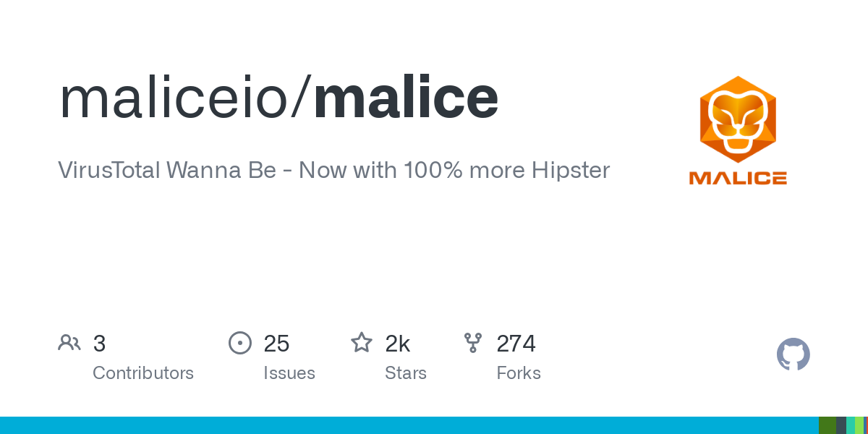
Task: Click the Stars label
Action: (406, 373)
